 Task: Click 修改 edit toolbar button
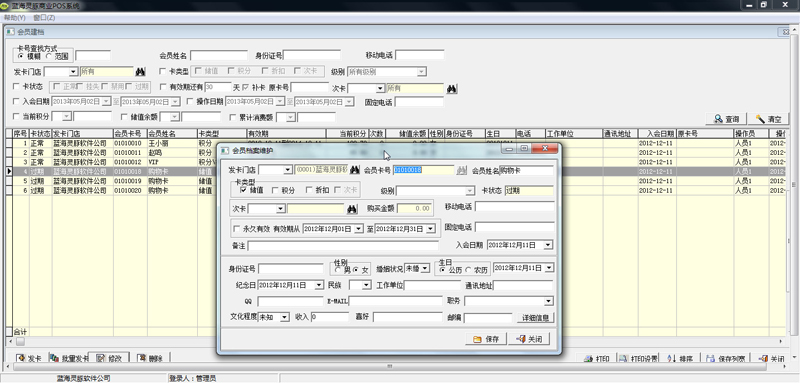[x=109, y=358]
